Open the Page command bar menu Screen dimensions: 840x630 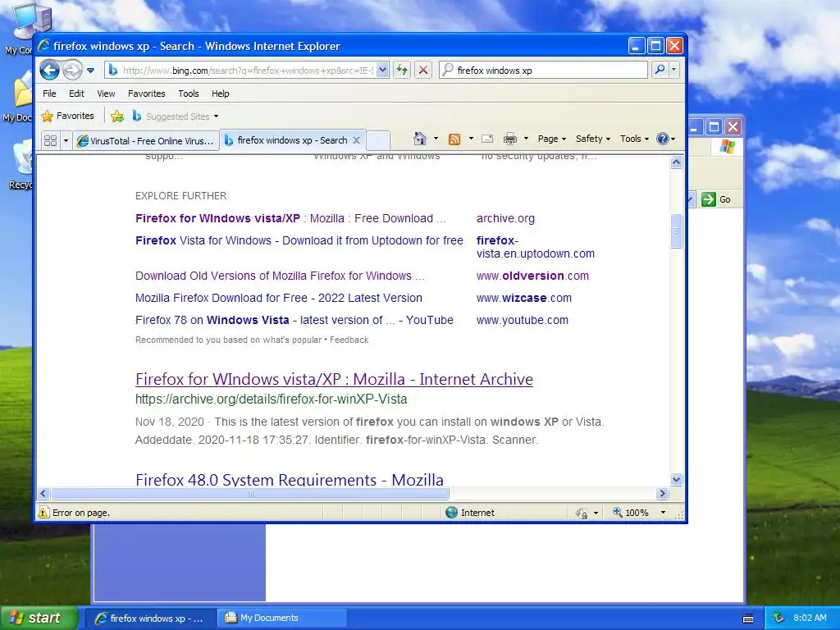coord(552,139)
